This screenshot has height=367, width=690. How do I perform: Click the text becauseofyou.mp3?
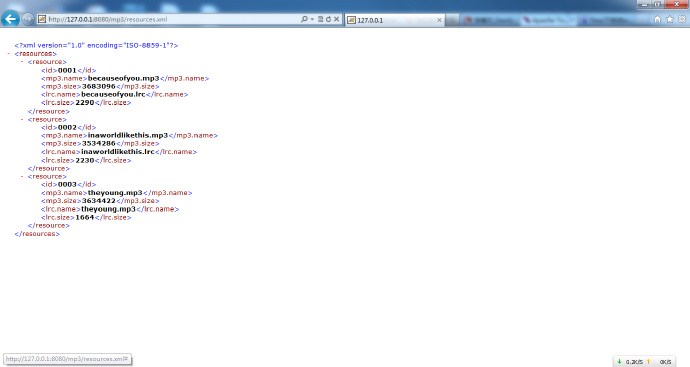pyautogui.click(x=124, y=78)
